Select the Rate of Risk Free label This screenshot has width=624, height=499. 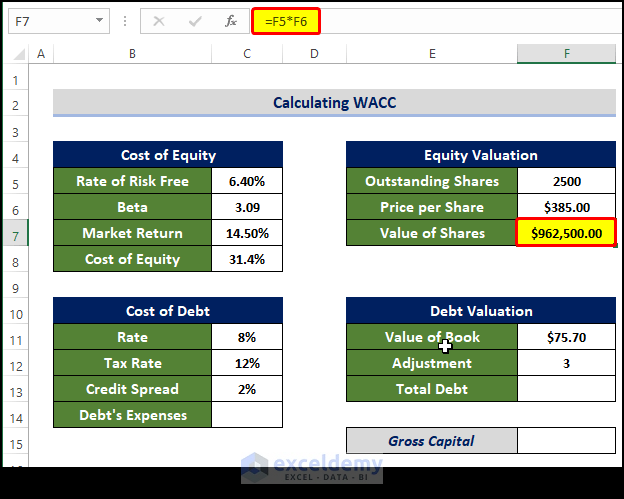coord(133,181)
